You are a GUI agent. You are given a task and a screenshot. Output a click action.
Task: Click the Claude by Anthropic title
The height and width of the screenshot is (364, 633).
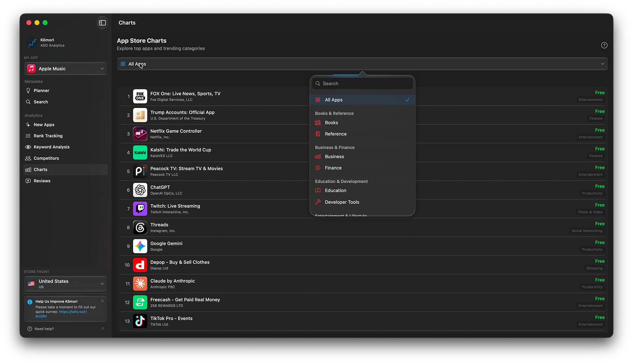pos(172,281)
